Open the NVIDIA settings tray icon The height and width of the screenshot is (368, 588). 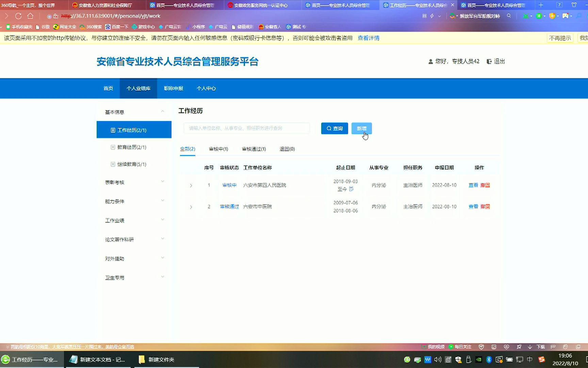tap(479, 359)
